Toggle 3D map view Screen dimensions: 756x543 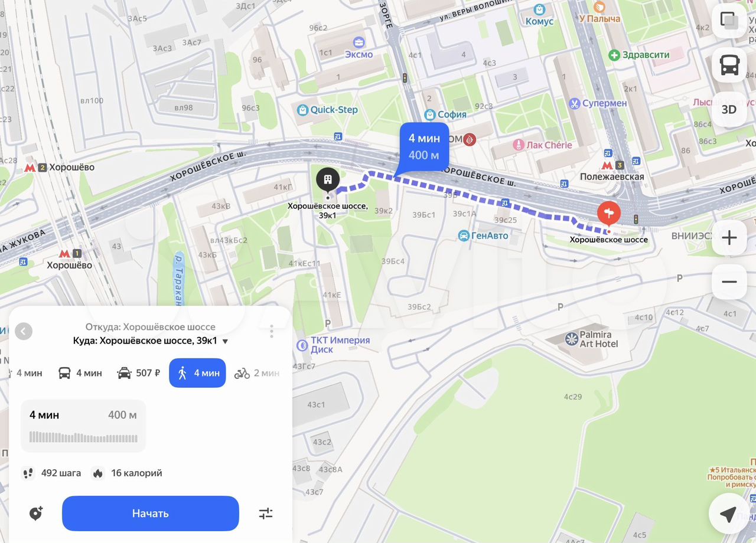coord(729,109)
